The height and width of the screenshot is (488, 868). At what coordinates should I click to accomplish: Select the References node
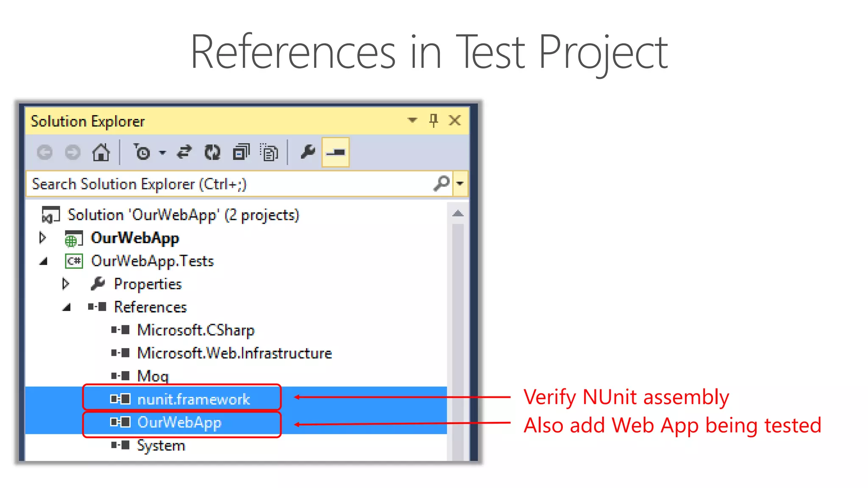[x=150, y=307]
